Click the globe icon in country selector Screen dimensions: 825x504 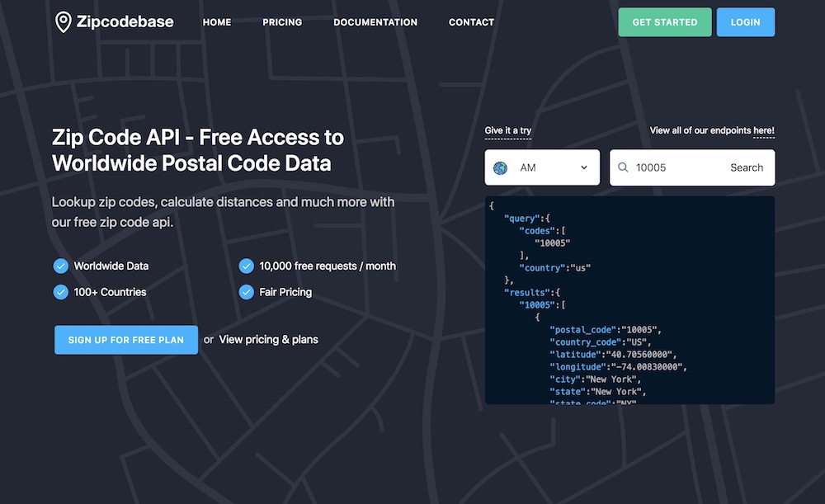tap(501, 167)
